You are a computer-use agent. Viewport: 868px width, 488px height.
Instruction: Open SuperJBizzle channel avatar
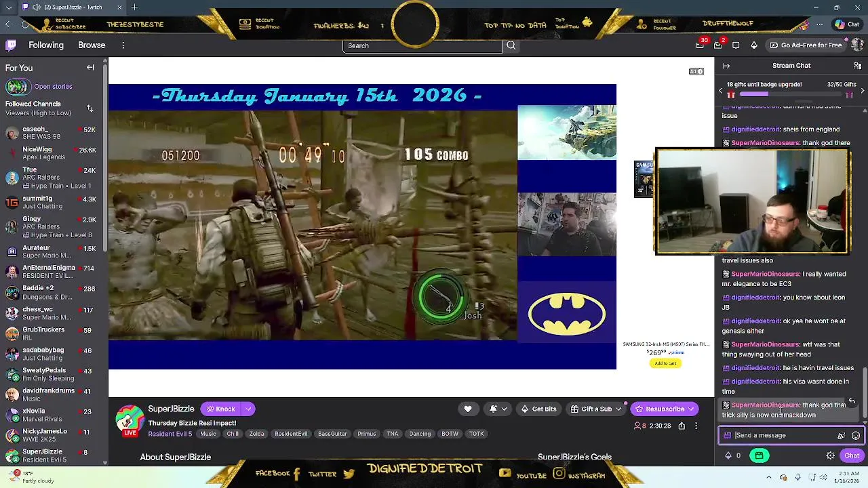[129, 420]
